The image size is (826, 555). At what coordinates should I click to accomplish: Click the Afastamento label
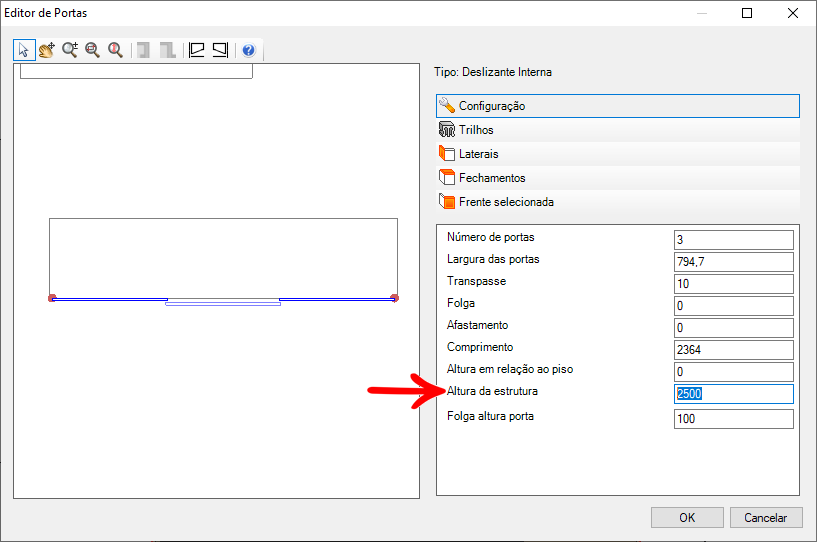477,325
